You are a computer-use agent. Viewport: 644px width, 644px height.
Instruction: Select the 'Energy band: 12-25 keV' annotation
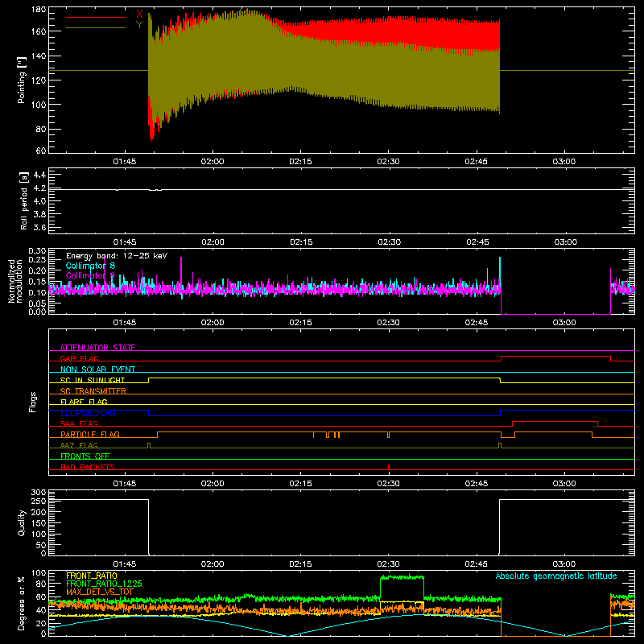tap(117, 256)
